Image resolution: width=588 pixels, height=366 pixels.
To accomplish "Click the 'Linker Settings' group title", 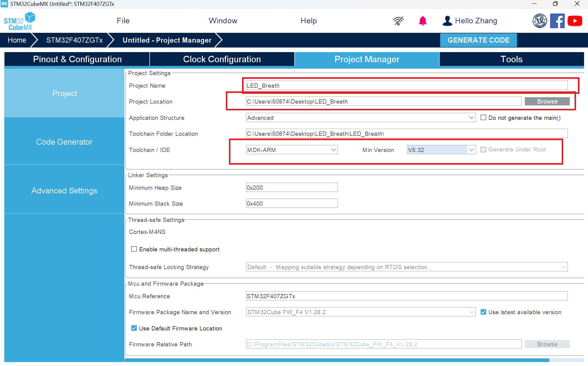I will click(148, 175).
